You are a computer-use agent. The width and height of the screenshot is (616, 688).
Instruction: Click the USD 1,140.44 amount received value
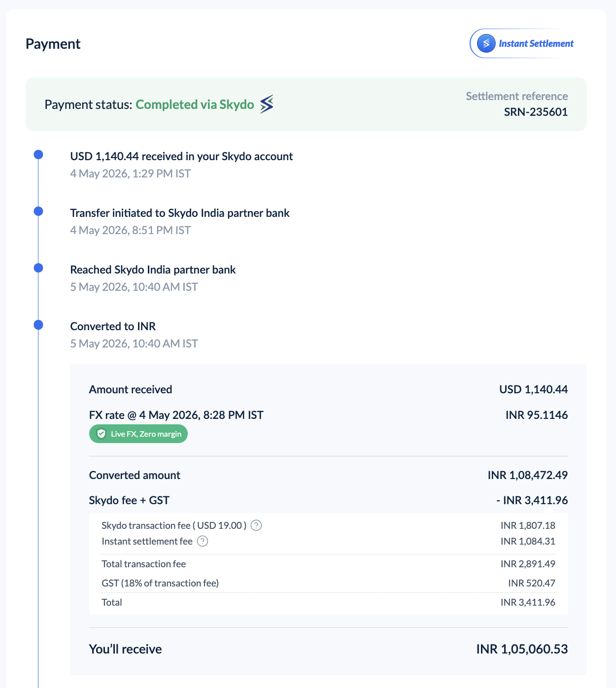[534, 389]
